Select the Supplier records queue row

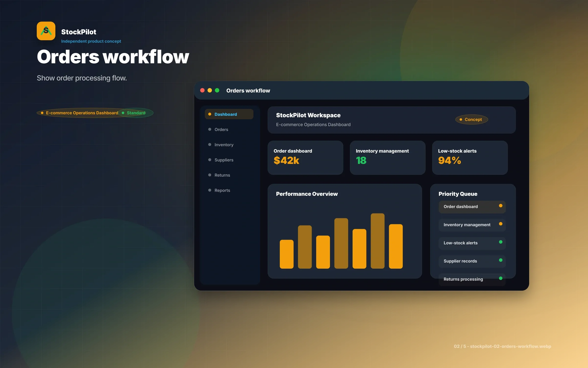click(x=472, y=261)
